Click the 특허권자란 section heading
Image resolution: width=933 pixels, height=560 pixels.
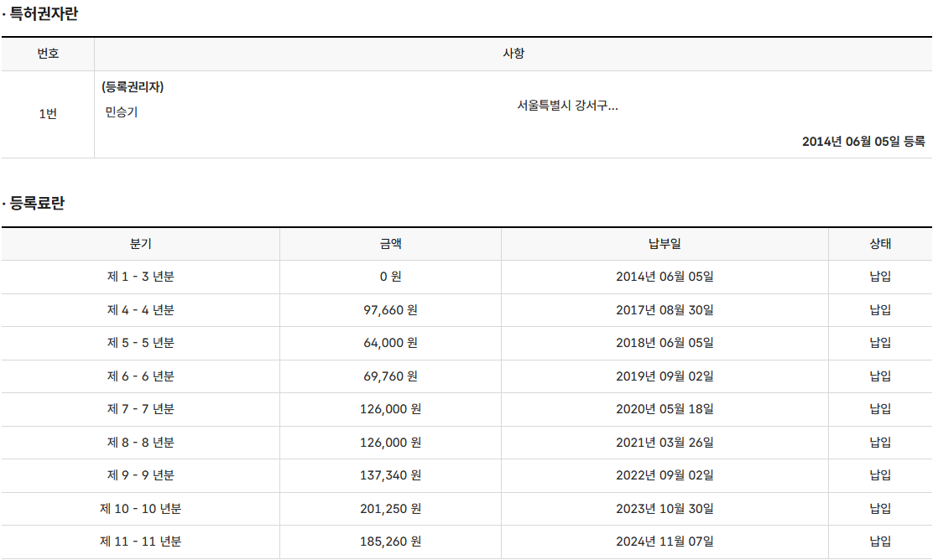43,14
